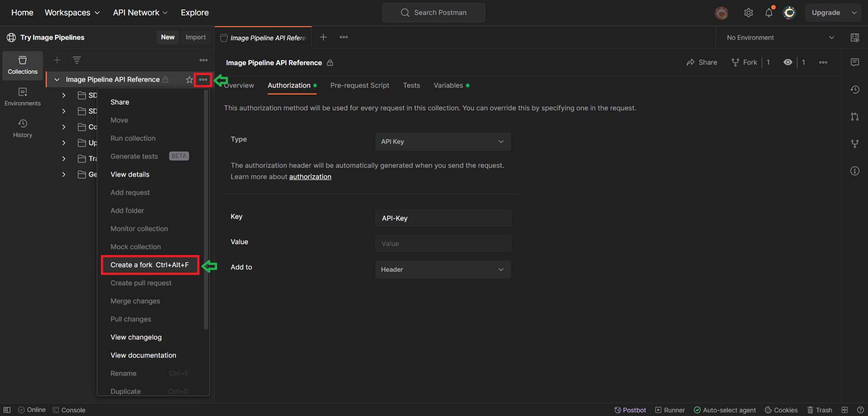This screenshot has height=416, width=868.
Task: Select Run collection in context menu
Action: 133,138
